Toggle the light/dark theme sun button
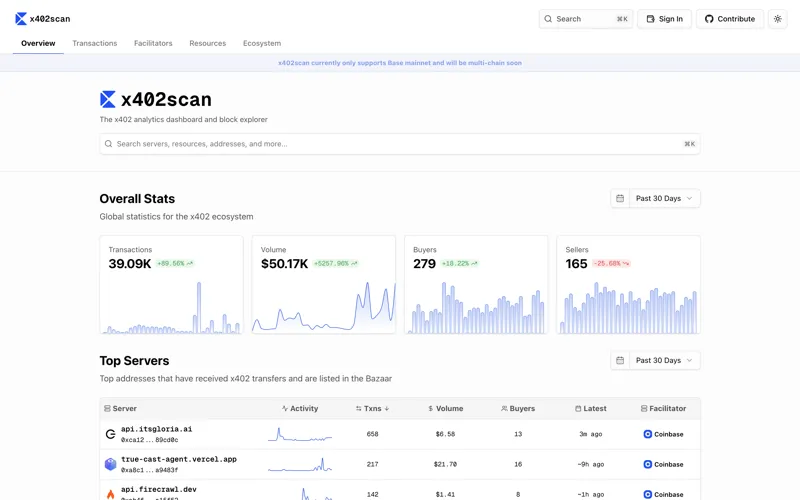Screen dimensions: 800x500 point(778,19)
